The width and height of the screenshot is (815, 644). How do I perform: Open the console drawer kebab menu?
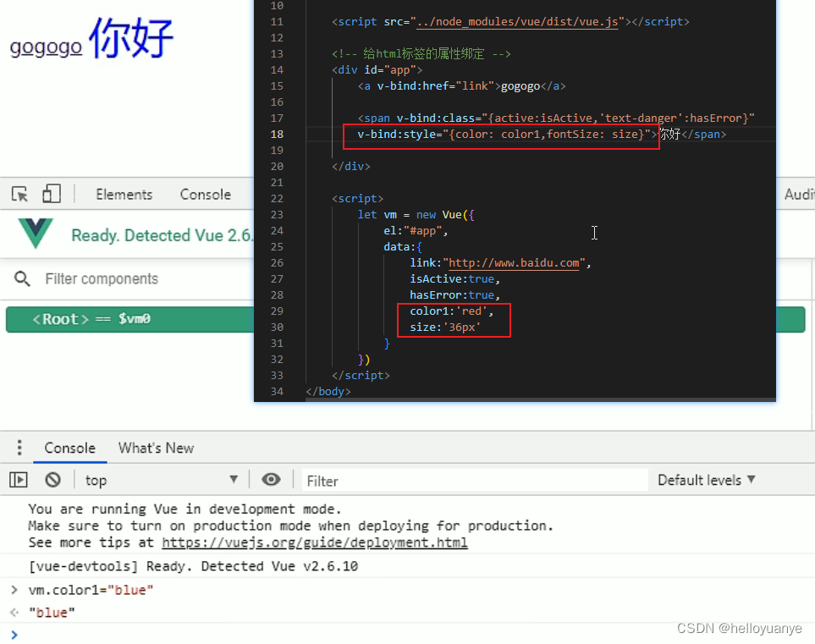pyautogui.click(x=19, y=448)
